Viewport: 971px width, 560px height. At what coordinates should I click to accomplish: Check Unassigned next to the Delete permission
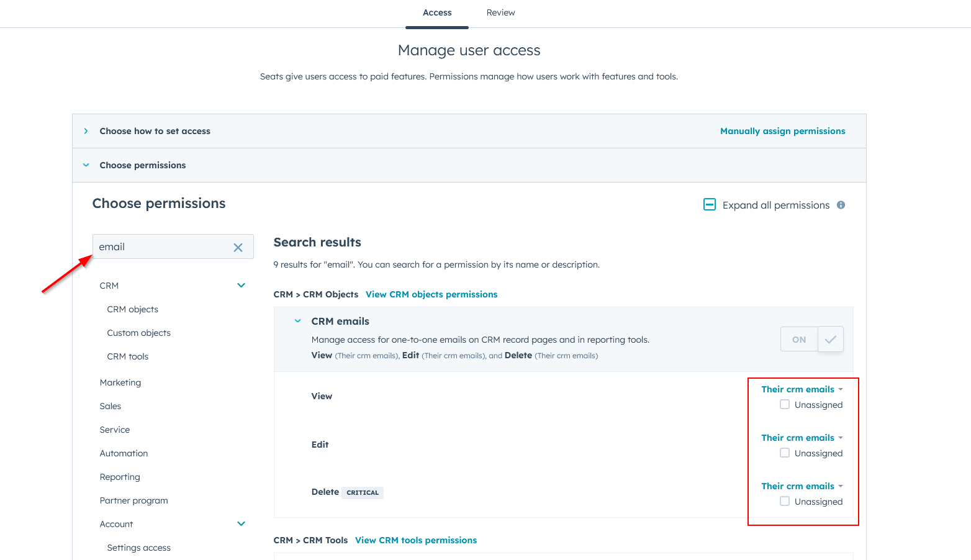pyautogui.click(x=785, y=501)
